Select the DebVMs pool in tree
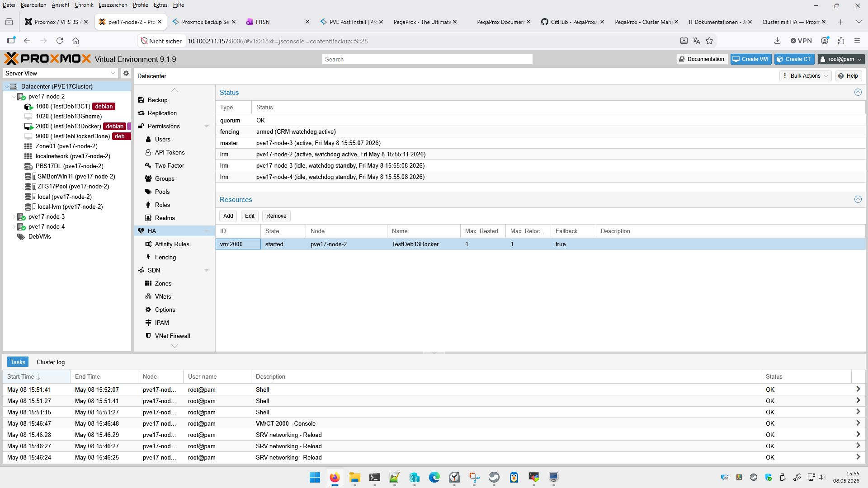The width and height of the screenshot is (868, 488). tap(39, 236)
